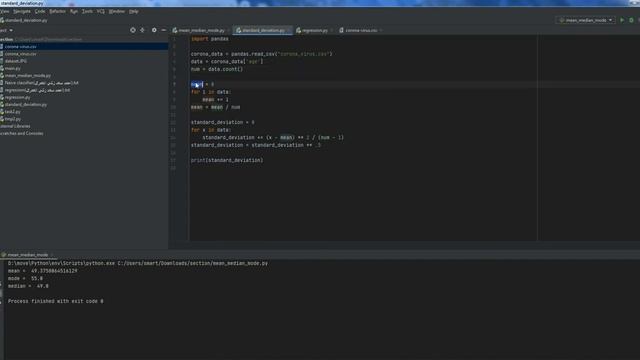Select tmp2.py in project tree
Screen dimensions: 640x360
[12, 119]
